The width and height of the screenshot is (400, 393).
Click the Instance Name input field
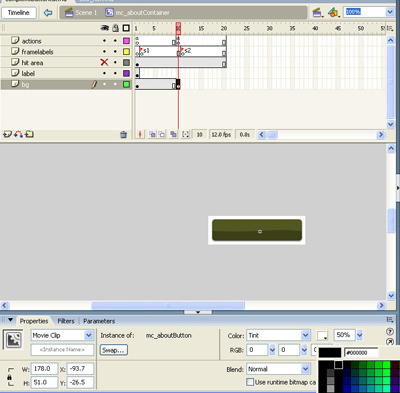click(62, 350)
